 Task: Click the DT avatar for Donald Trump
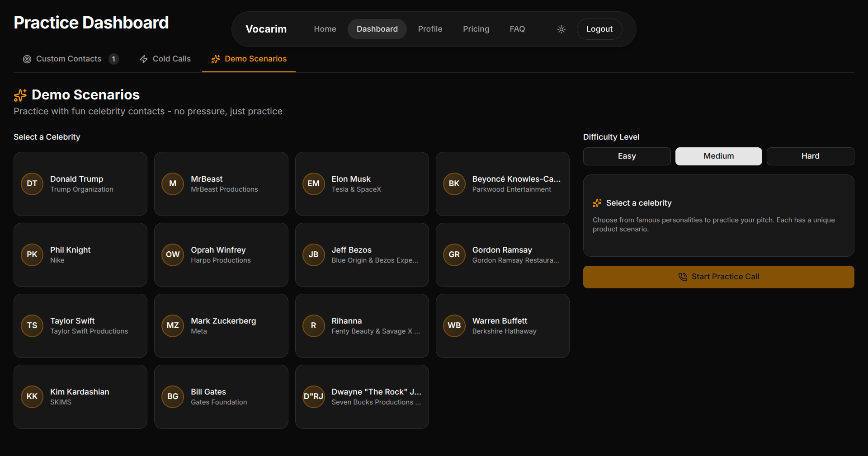point(32,183)
